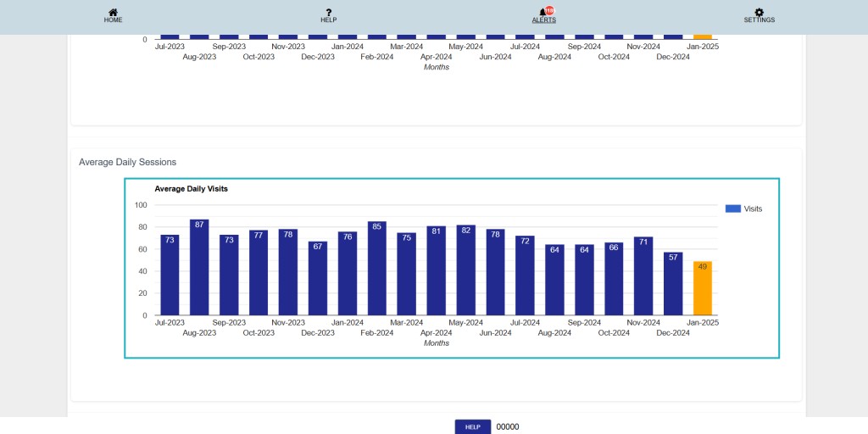Go to the Home page icon

click(x=113, y=12)
